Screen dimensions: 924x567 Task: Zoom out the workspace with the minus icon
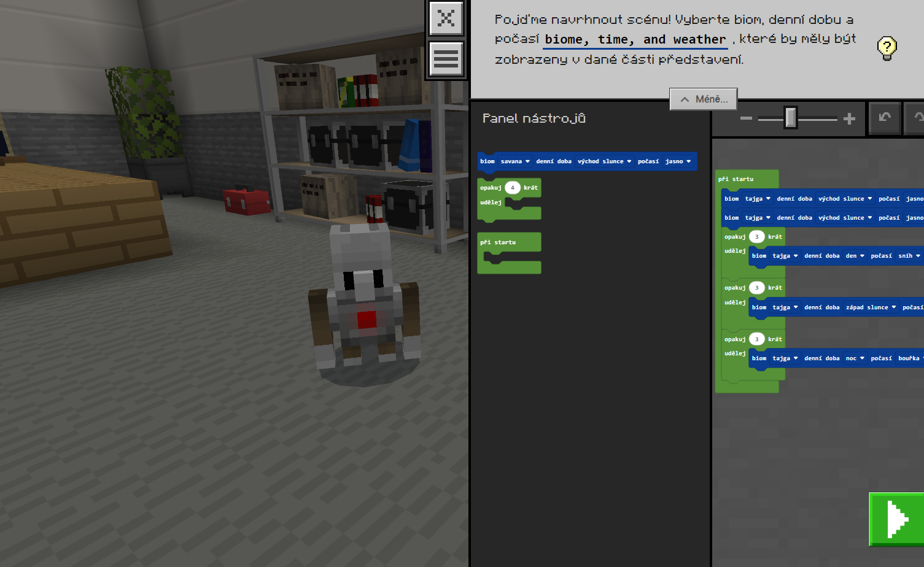coord(746,118)
